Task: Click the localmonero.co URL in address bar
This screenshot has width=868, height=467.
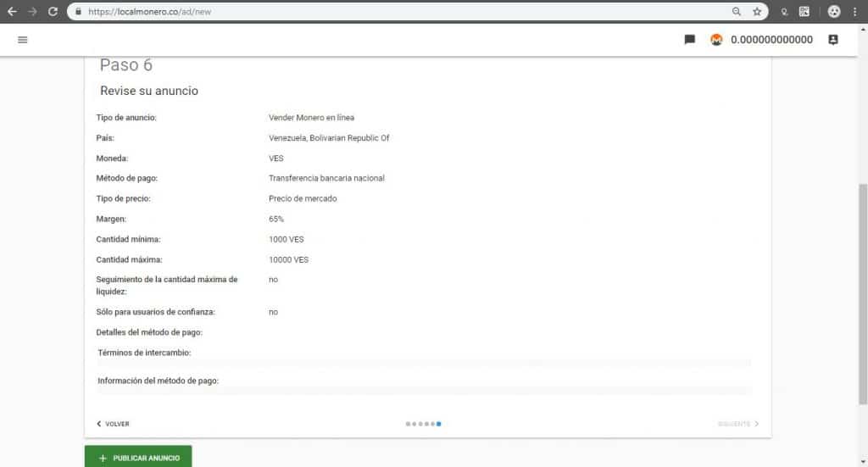Action: click(x=149, y=12)
